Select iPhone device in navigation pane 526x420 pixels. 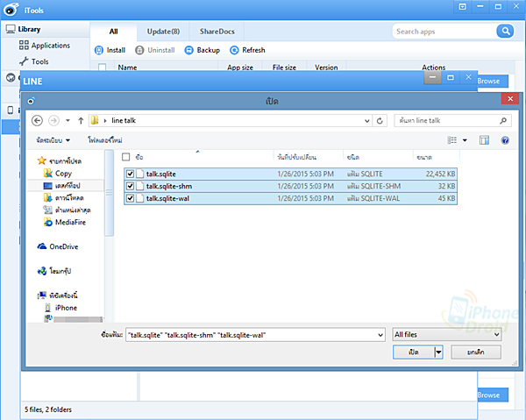pos(60,308)
